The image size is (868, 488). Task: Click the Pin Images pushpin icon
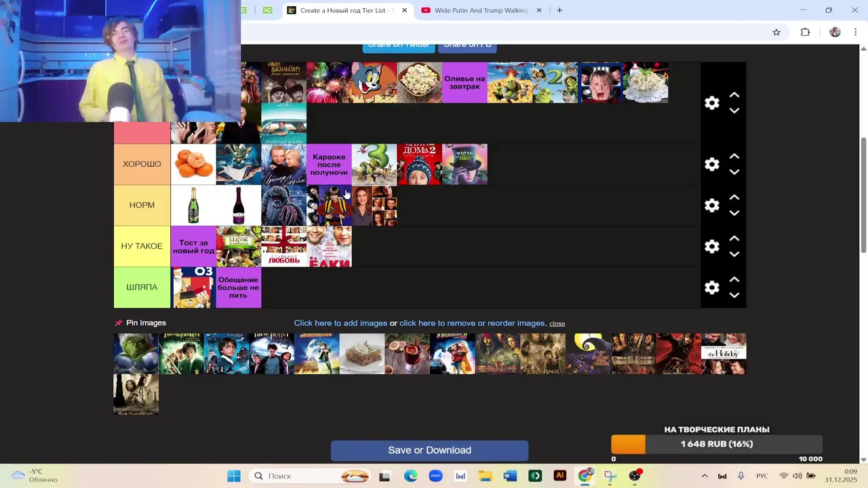119,323
